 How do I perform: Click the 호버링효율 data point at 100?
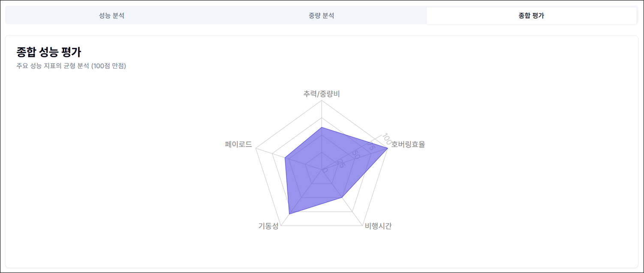[388, 148]
